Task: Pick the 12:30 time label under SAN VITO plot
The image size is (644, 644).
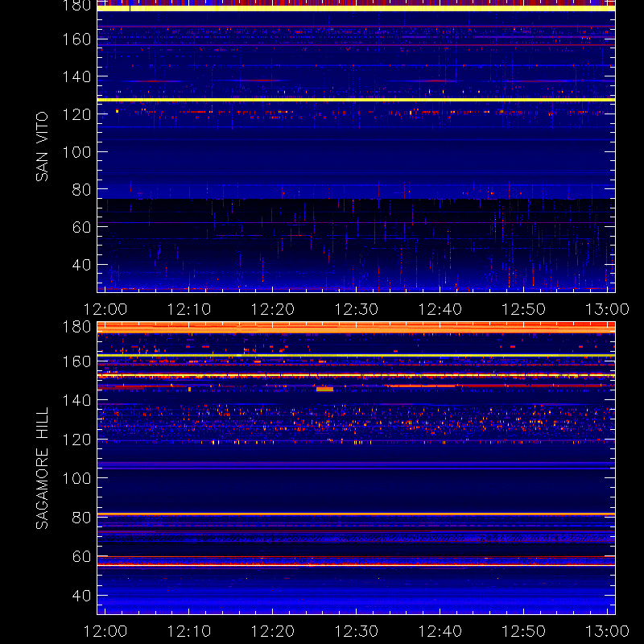Action: (357, 309)
